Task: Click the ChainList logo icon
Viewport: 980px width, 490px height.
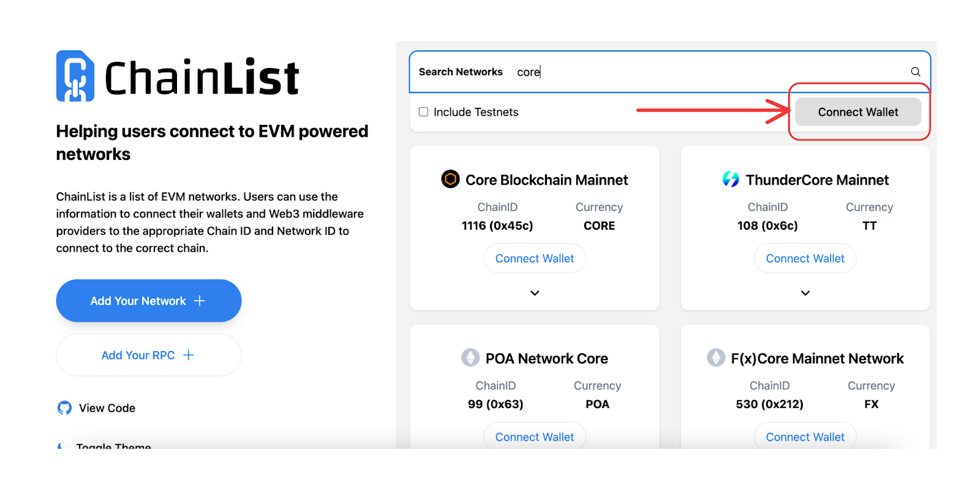Action: [75, 76]
